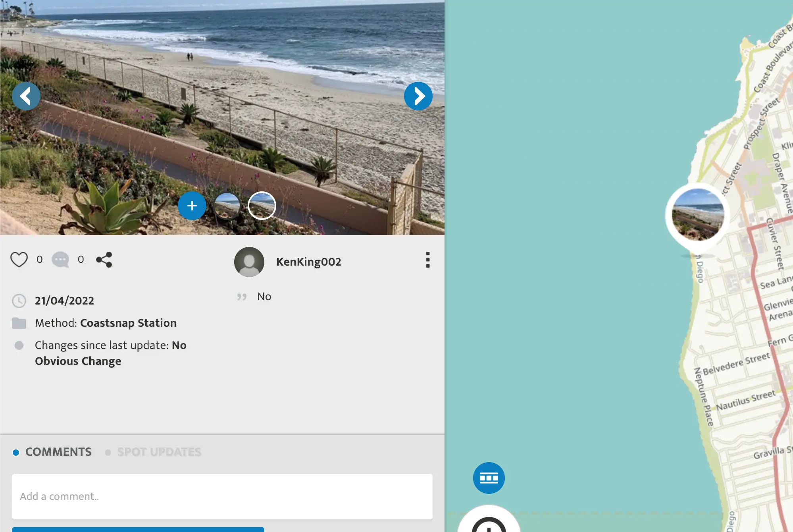Select the second highlighted photo thumbnail
Screen dimensions: 793x532
click(262, 206)
